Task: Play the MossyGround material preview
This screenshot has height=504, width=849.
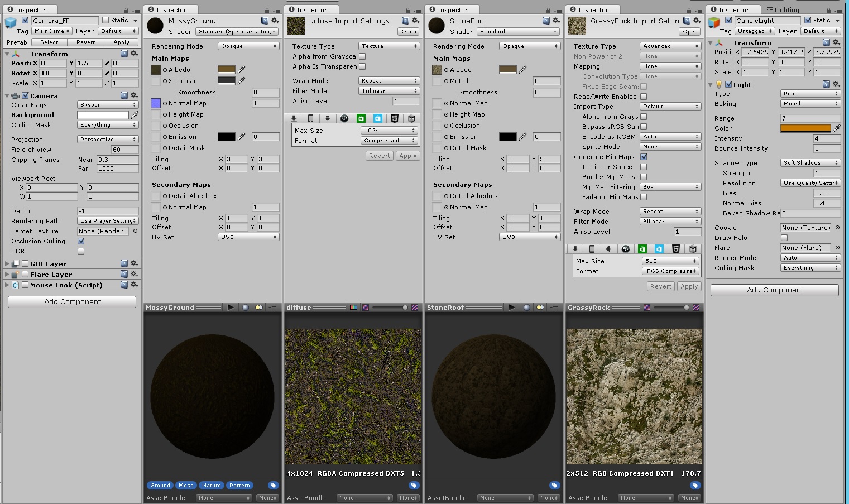Action: [x=231, y=308]
